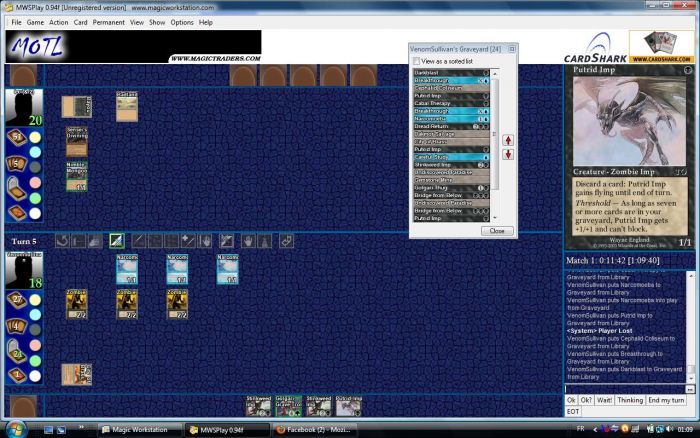Image resolution: width=700 pixels, height=438 pixels.
Task: Select Dakmor Salvage in the graveyard list
Action: pos(451,134)
